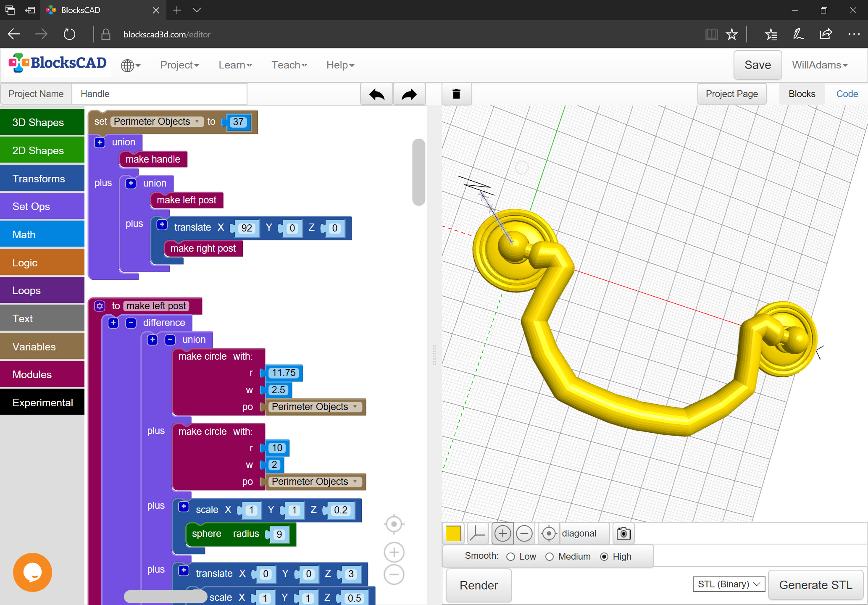Click the number 37 value field
The image size is (868, 605).
pos(238,122)
